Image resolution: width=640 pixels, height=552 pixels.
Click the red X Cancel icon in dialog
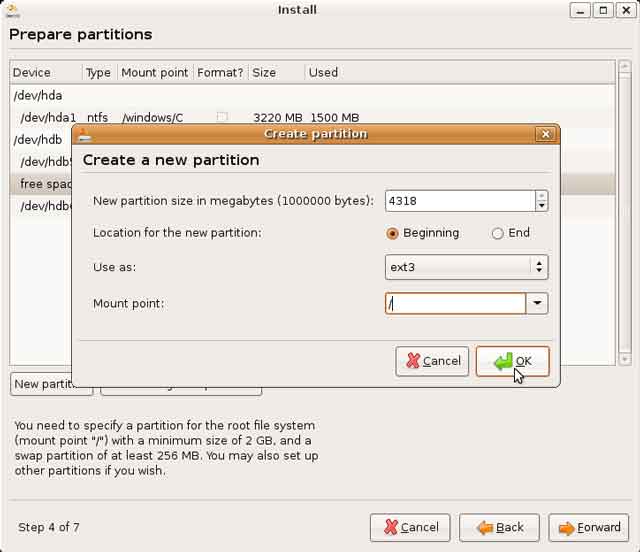[410, 361]
